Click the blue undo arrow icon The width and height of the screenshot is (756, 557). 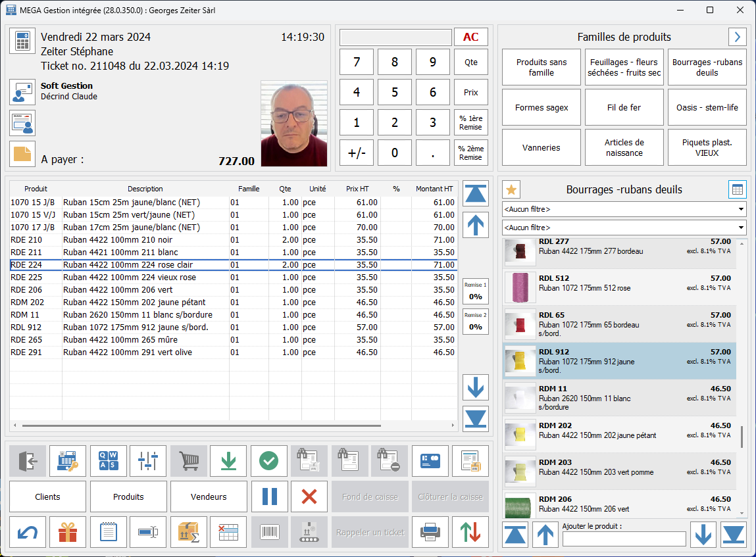[28, 532]
